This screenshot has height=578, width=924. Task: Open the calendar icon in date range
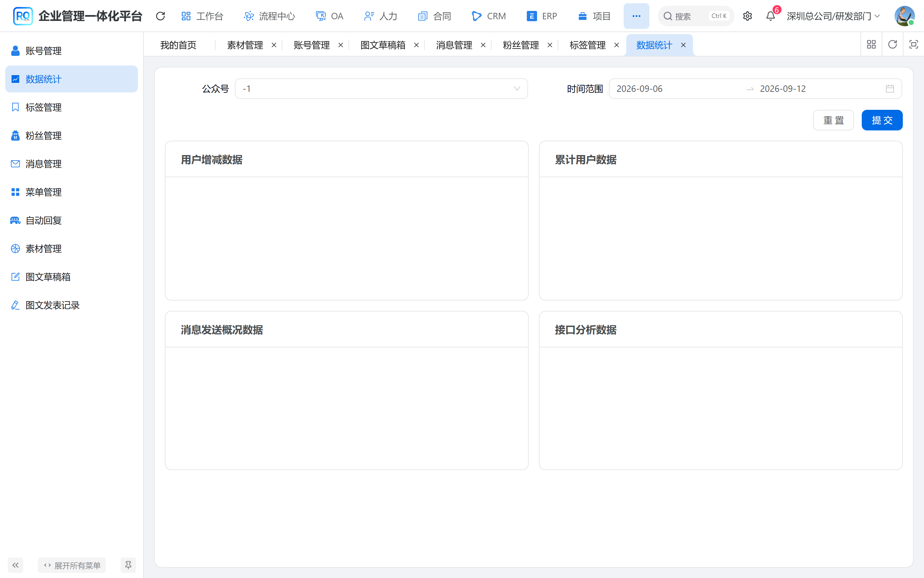pos(890,89)
